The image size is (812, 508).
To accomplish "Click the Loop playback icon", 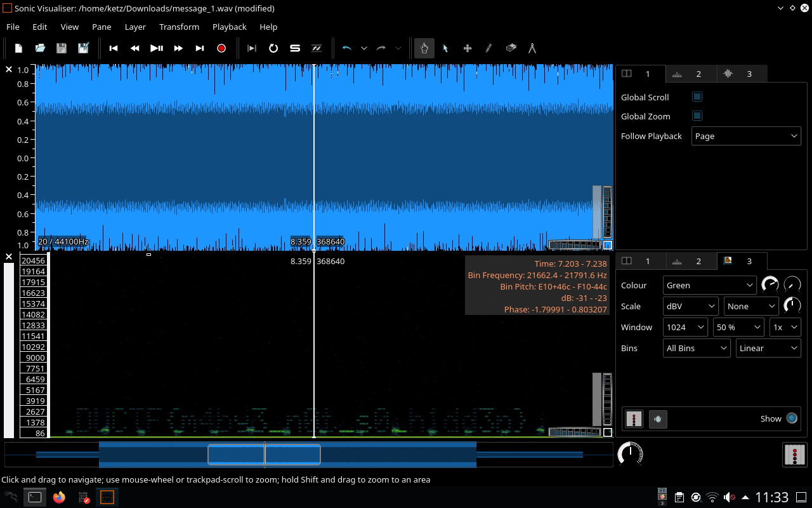I will (273, 48).
